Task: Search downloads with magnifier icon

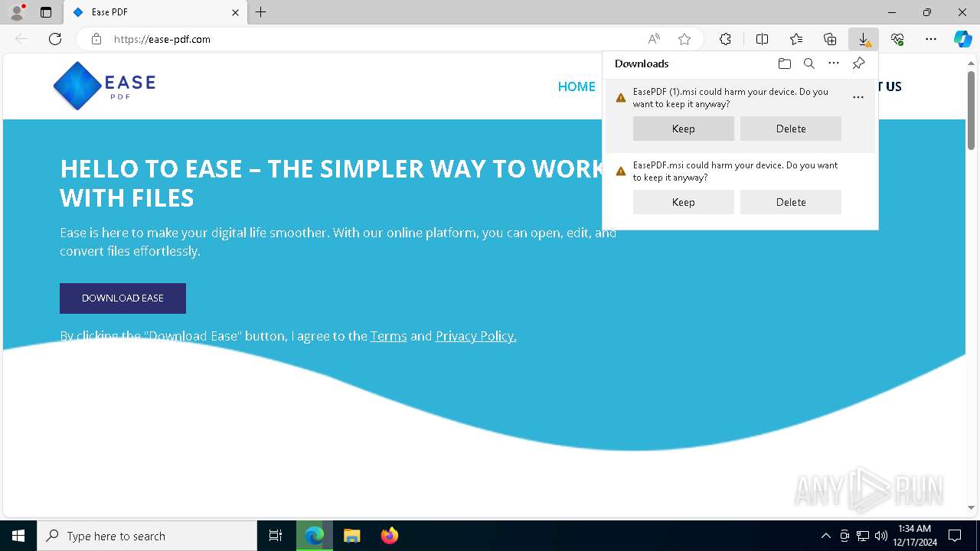Action: pos(808,64)
